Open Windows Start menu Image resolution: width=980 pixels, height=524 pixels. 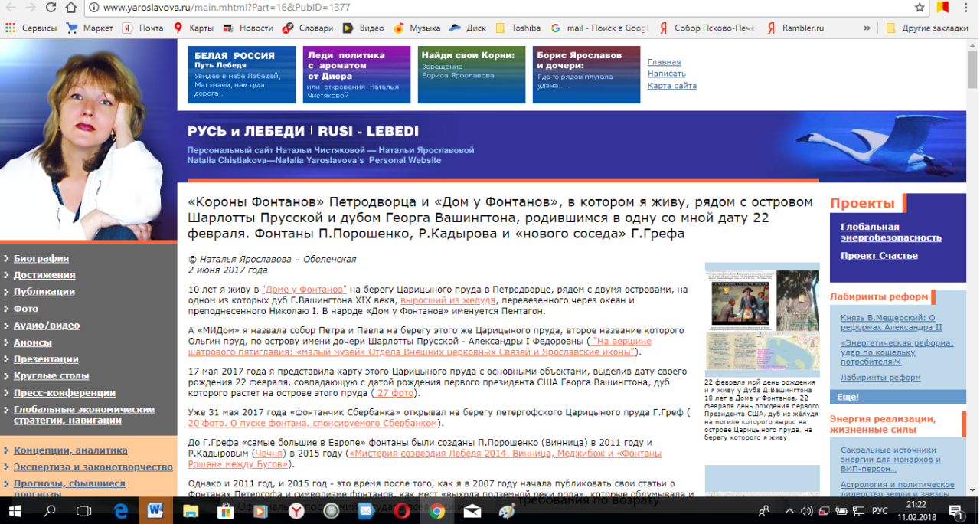(16, 510)
